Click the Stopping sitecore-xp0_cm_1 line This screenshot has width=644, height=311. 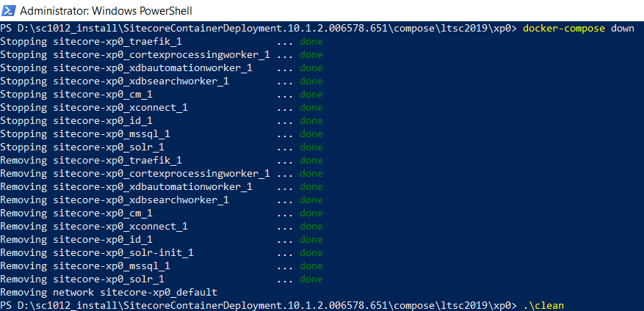coord(76,94)
